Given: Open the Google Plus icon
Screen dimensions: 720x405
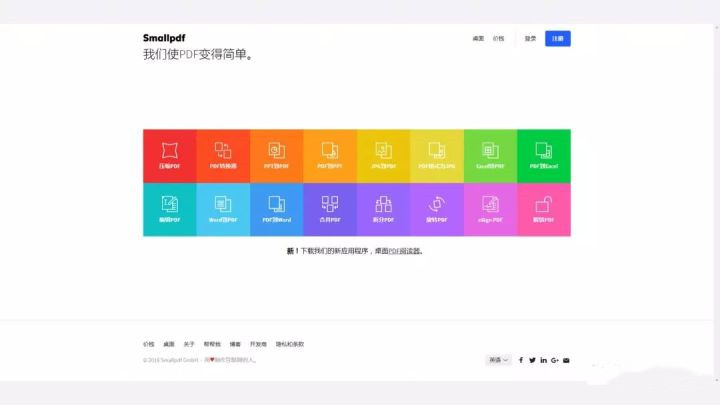Looking at the screenshot, I should (555, 360).
